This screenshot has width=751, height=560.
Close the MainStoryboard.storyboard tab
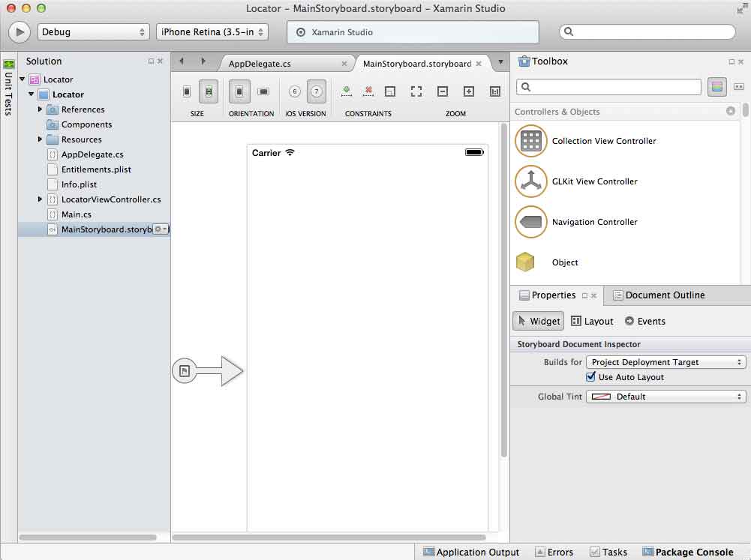coord(479,64)
